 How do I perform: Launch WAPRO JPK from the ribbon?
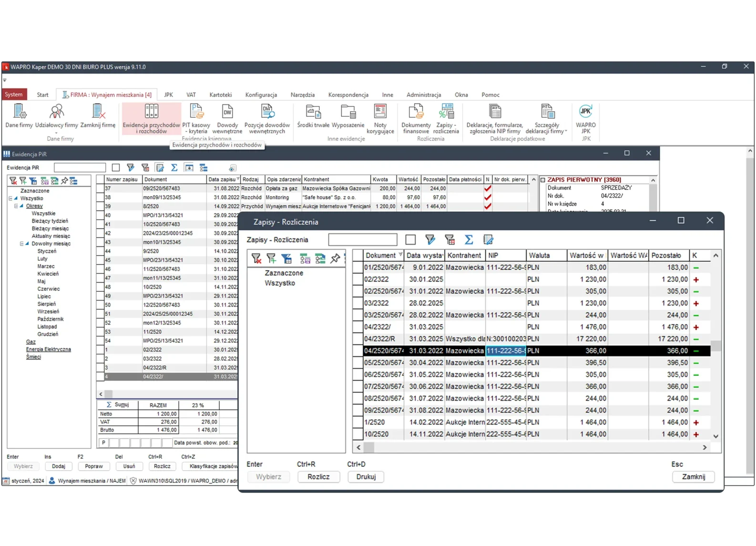586,119
